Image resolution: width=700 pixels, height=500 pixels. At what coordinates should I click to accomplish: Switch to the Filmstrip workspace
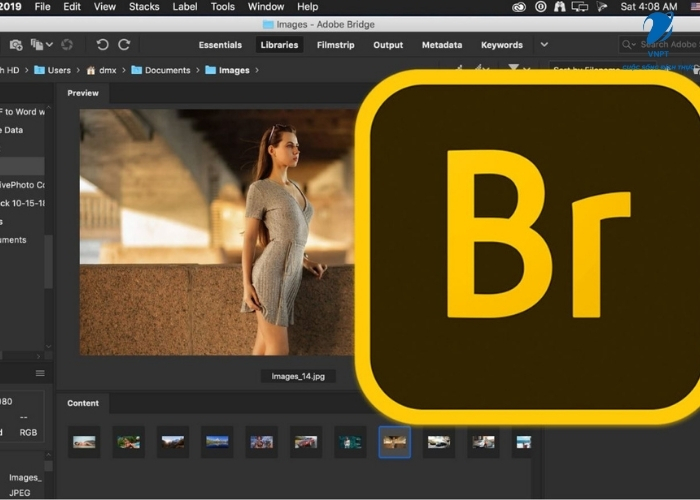(x=336, y=45)
